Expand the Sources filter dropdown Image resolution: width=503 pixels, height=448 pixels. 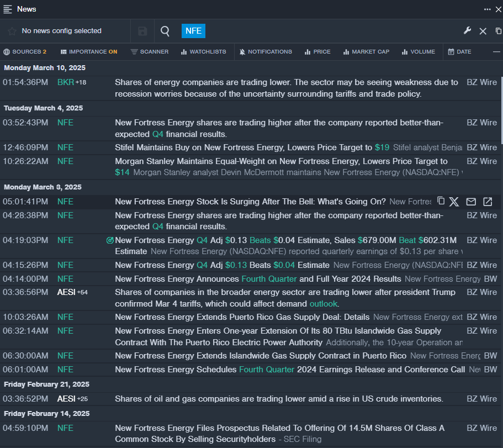(x=25, y=52)
